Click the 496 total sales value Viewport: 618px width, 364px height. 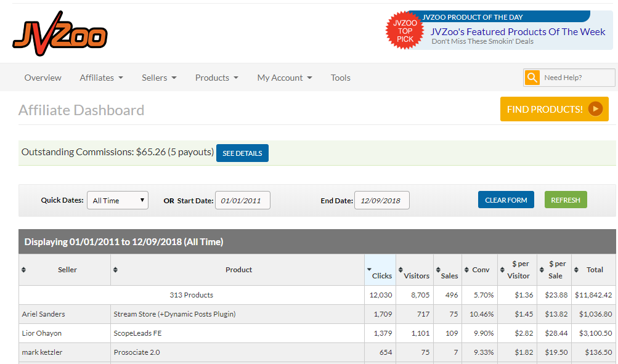tap(452, 295)
